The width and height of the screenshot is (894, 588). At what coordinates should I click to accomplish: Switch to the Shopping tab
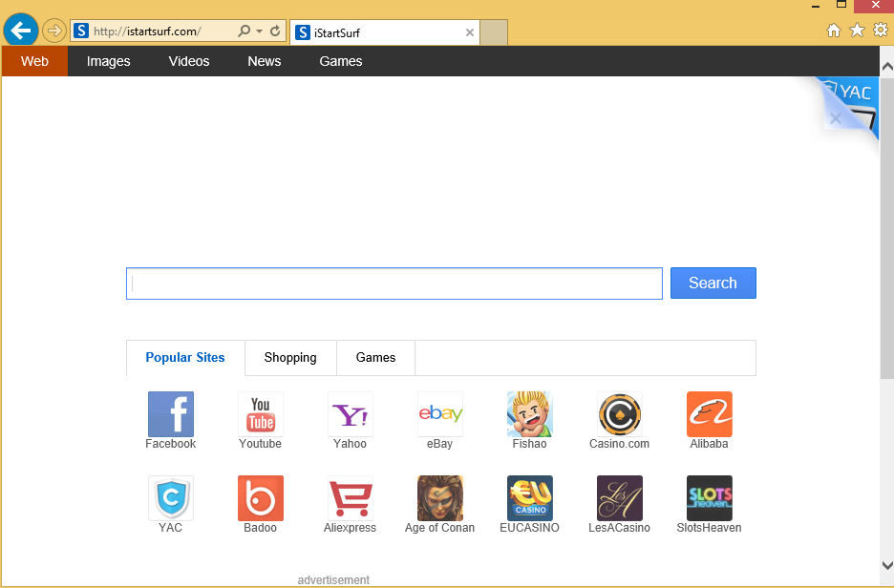pos(290,358)
